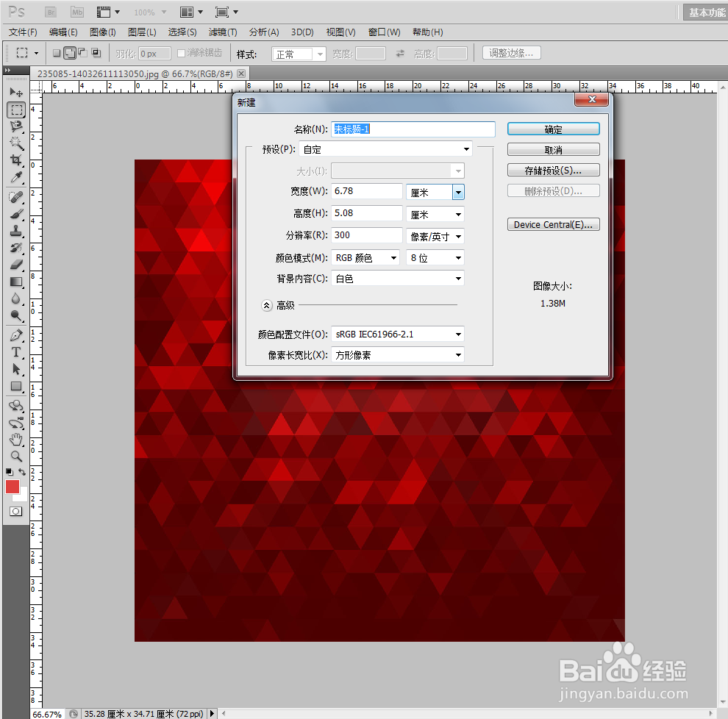Swap foreground and background colors icon
This screenshot has width=728, height=719.
pyautogui.click(x=22, y=471)
